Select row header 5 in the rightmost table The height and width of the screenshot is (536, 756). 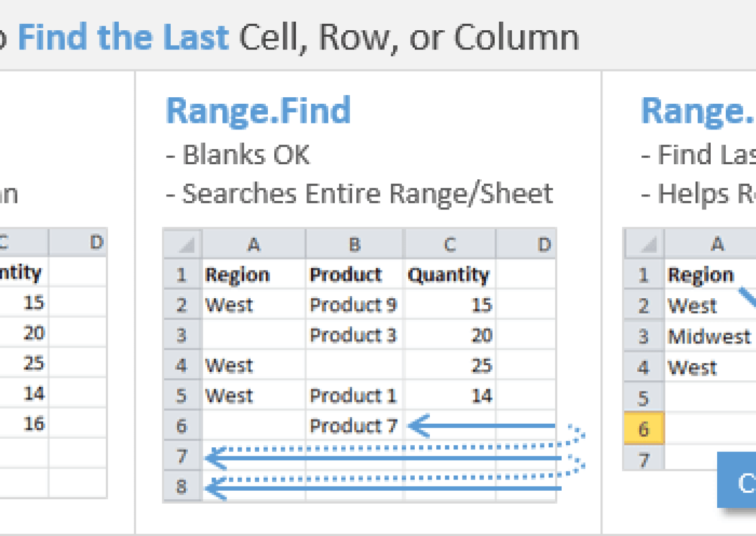pos(643,398)
